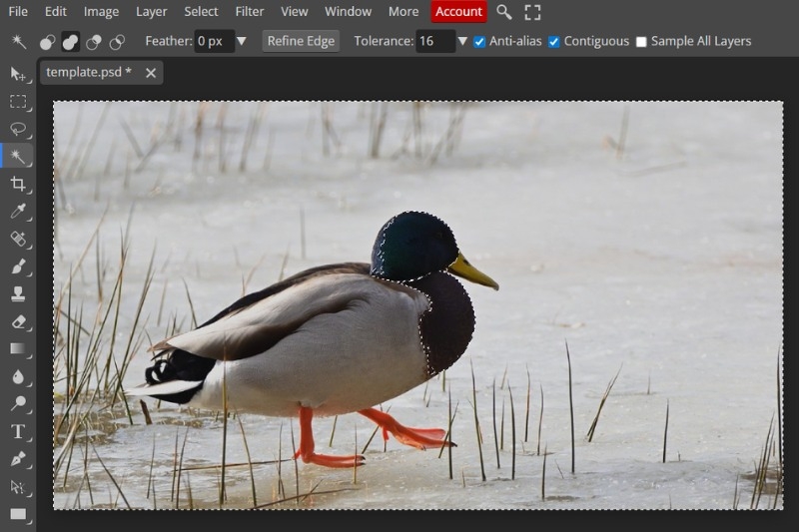Image resolution: width=799 pixels, height=532 pixels.
Task: Select the Magic Wand tool in sidebar
Action: [18, 156]
